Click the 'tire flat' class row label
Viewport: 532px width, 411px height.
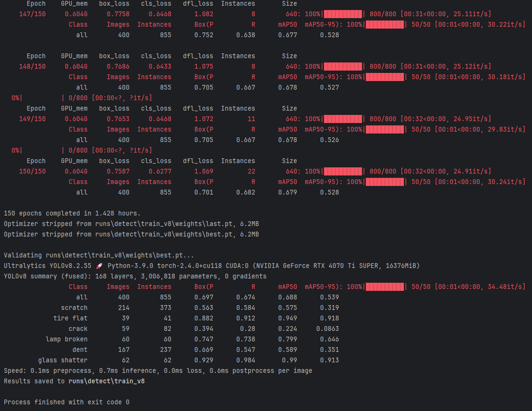click(x=70, y=319)
